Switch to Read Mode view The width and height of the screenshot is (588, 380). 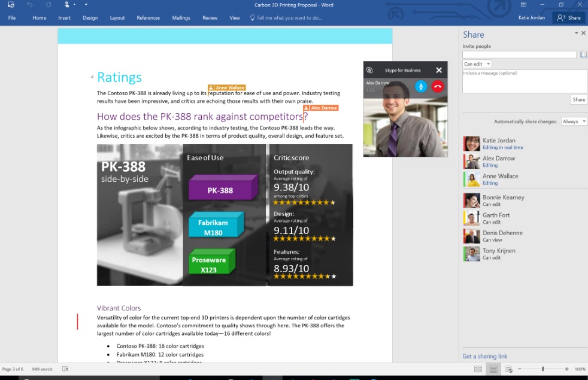(478, 369)
